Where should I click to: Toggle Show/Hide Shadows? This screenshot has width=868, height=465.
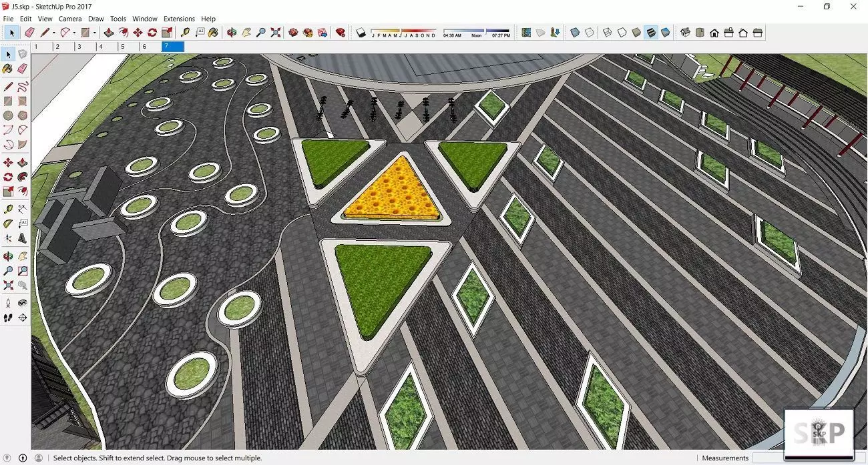click(361, 33)
